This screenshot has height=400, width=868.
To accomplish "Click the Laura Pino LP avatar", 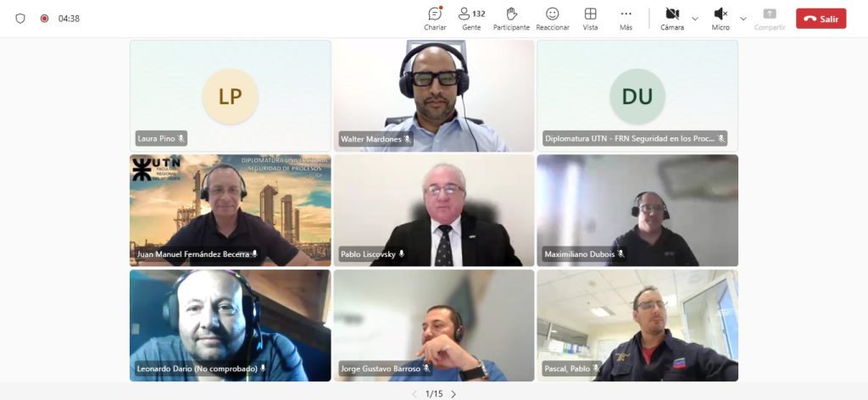I will (230, 97).
